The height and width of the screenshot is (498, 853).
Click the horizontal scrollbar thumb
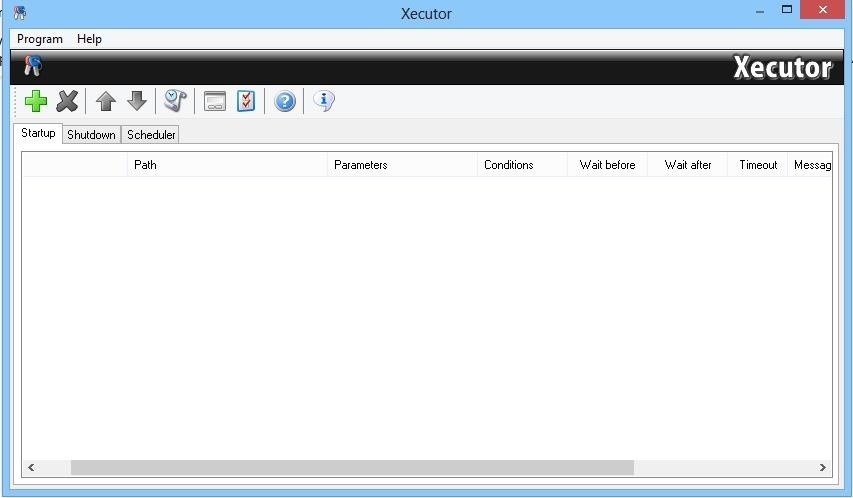coord(352,468)
